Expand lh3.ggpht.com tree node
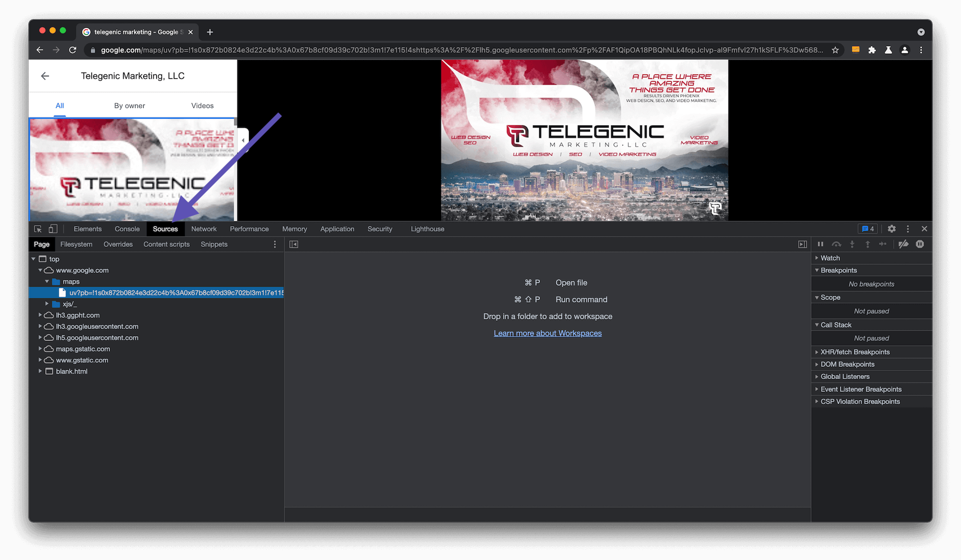 tap(40, 315)
